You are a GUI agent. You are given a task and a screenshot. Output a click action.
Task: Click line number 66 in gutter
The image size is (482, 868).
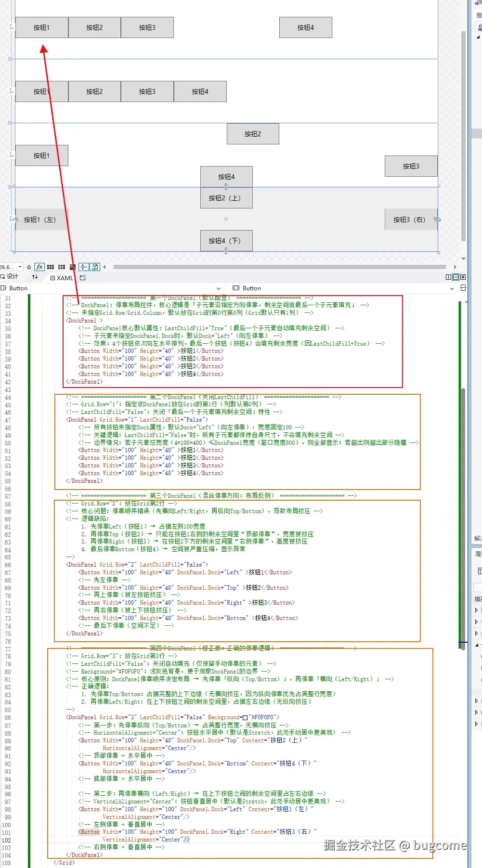coord(8,565)
